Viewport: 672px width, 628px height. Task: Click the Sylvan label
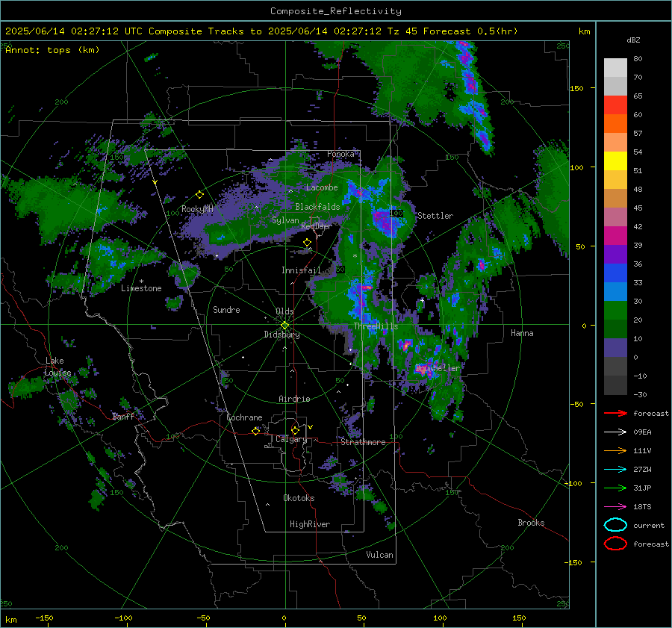point(285,220)
